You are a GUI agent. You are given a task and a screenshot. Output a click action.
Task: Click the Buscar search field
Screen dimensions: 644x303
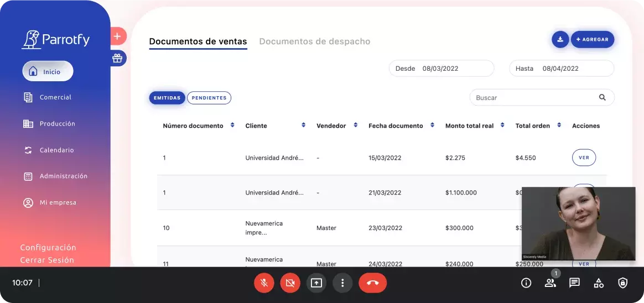point(531,98)
